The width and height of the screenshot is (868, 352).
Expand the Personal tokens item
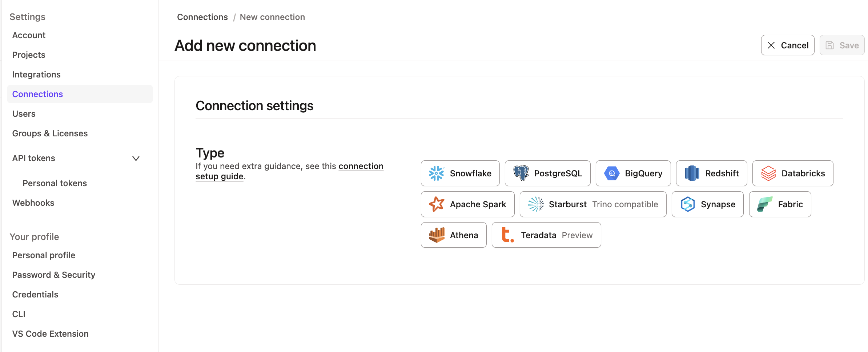[55, 183]
